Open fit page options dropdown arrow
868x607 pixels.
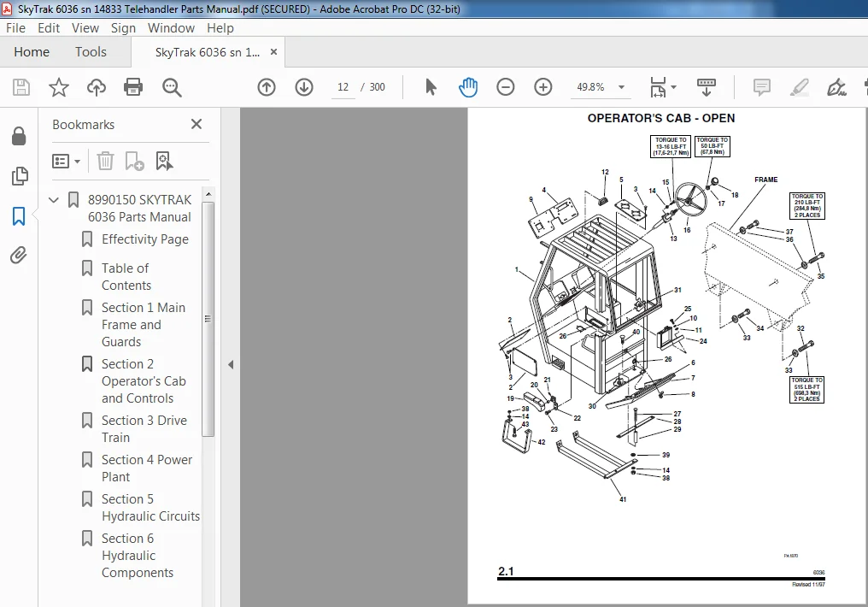[x=674, y=87]
